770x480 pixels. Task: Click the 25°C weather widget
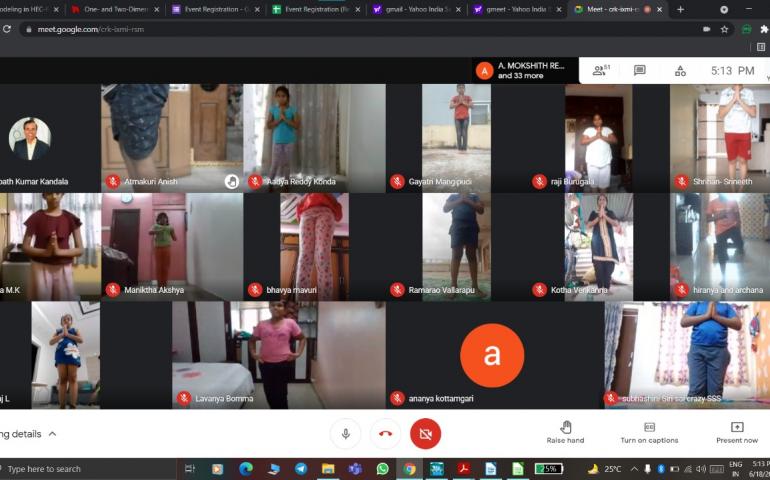605,469
